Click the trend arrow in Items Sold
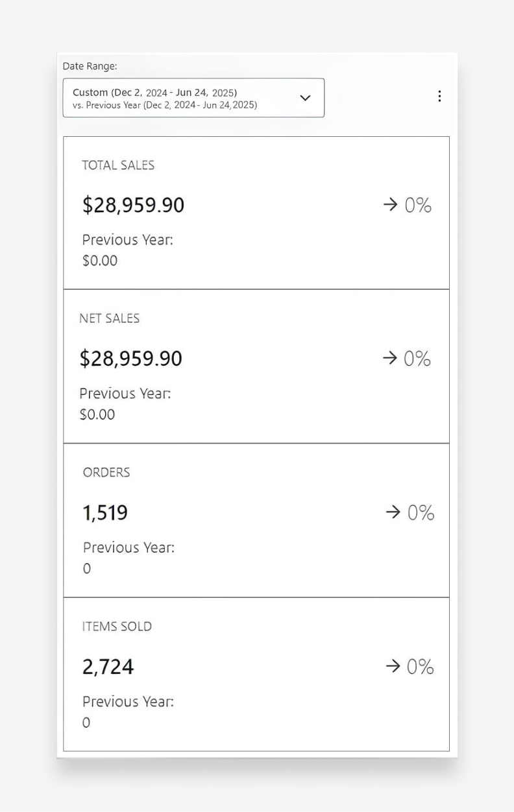Screen dimensions: 514x812 [x=393, y=667]
